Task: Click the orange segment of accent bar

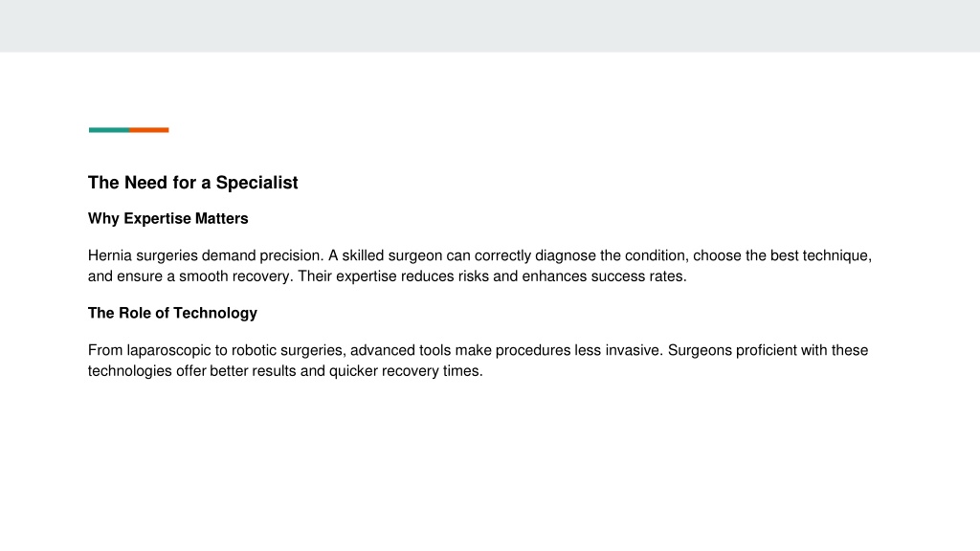Action: click(149, 130)
